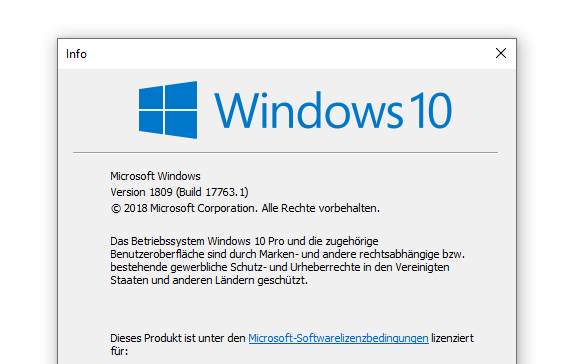
Task: Click the build number "(Build 17763.1)"
Action: pos(212,192)
